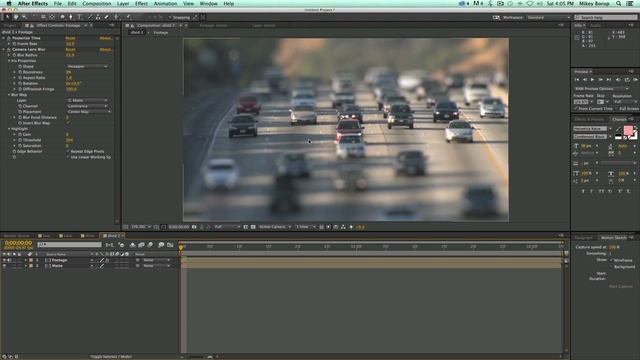
Task: Select the Rectangle shape tool
Action: 62,17
